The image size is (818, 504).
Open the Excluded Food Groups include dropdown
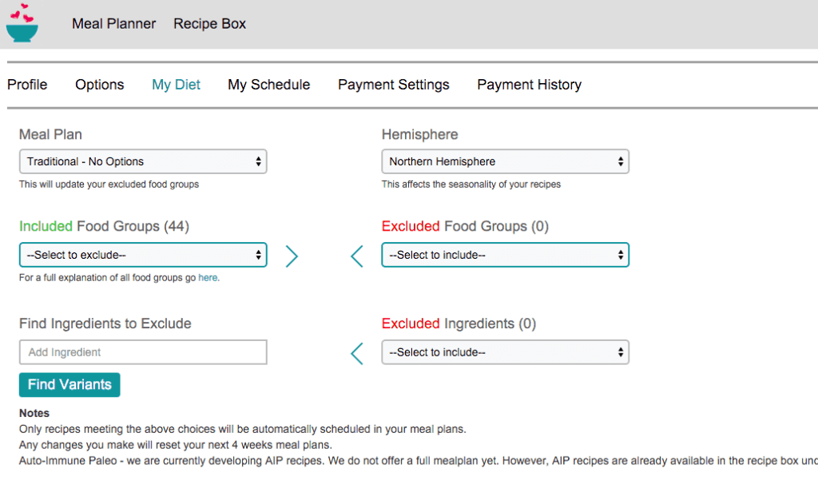(x=505, y=255)
